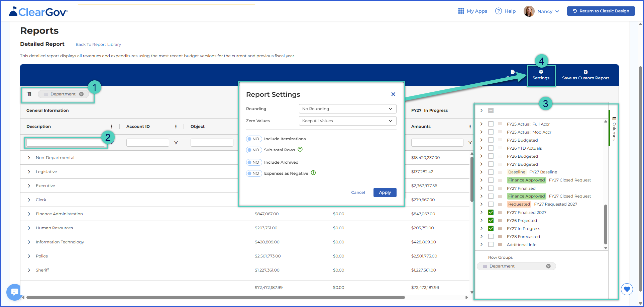Click Return to Classic Design button

click(x=601, y=11)
